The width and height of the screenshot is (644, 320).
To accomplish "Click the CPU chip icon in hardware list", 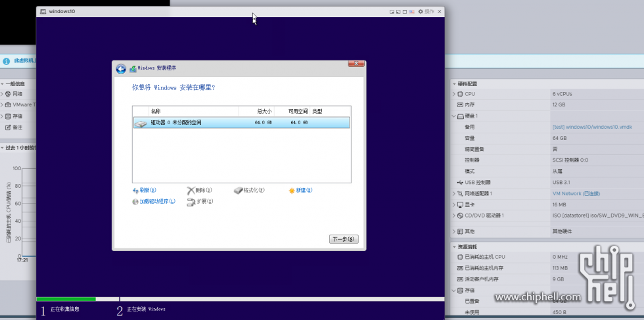I will coord(460,94).
